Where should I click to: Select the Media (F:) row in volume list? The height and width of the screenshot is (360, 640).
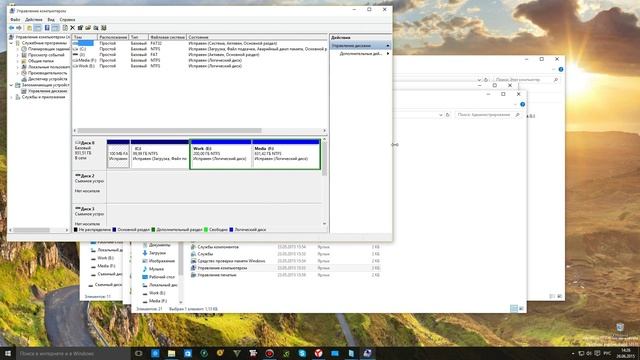pos(200,60)
